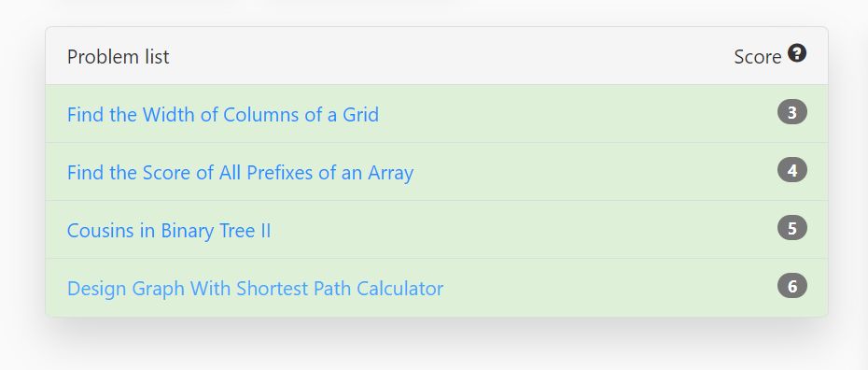The height and width of the screenshot is (370, 868).
Task: Click the score badge showing 6
Action: point(792,286)
